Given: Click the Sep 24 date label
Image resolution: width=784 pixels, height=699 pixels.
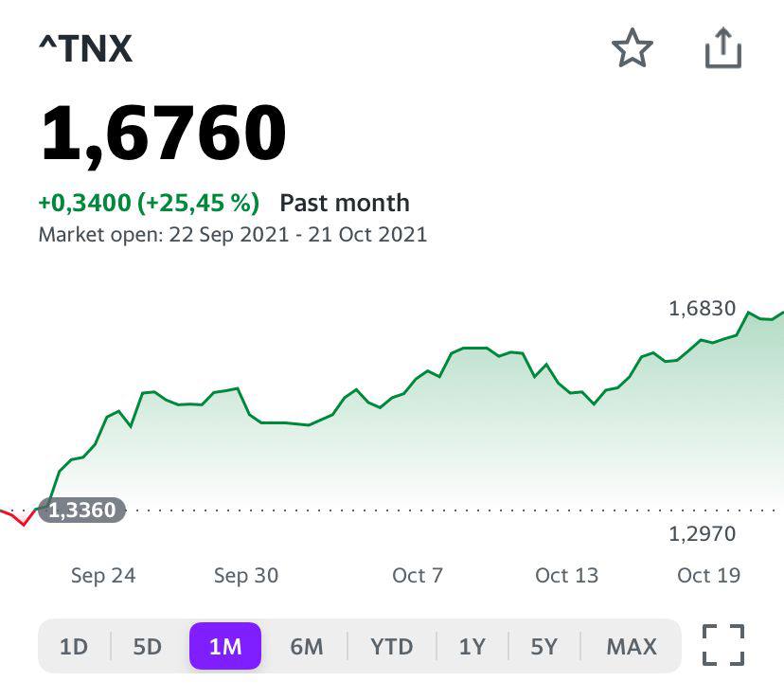Looking at the screenshot, I should tap(103, 575).
